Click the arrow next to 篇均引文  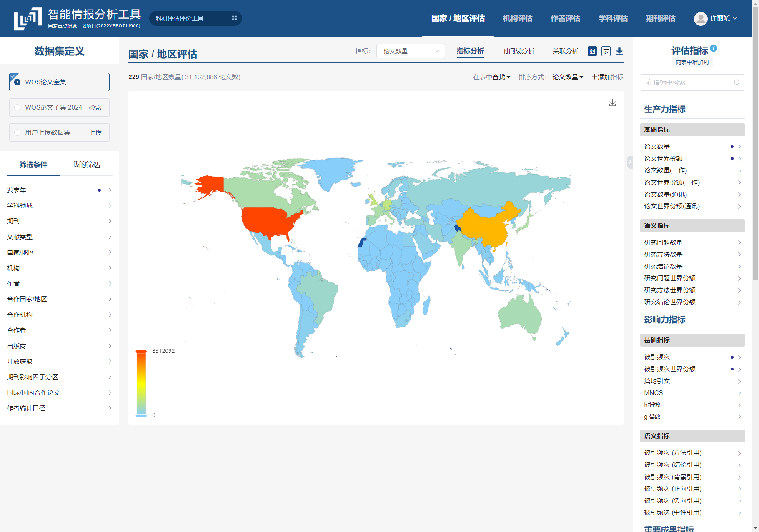pyautogui.click(x=739, y=381)
